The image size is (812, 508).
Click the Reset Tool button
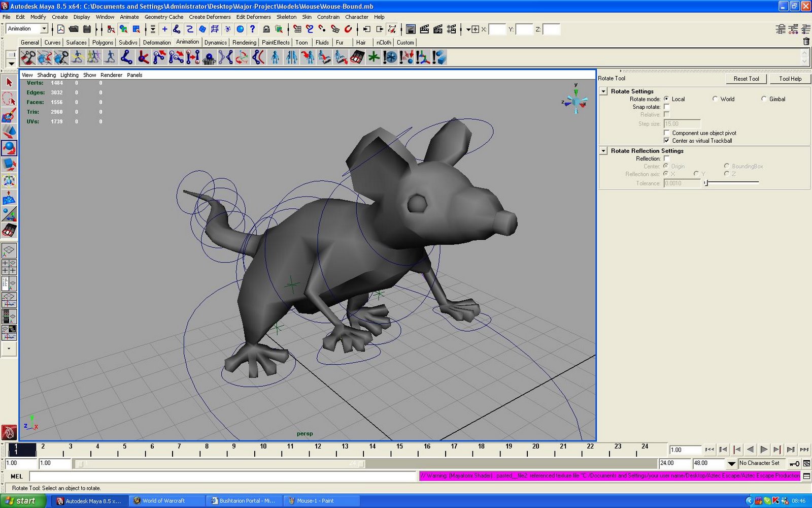[746, 79]
